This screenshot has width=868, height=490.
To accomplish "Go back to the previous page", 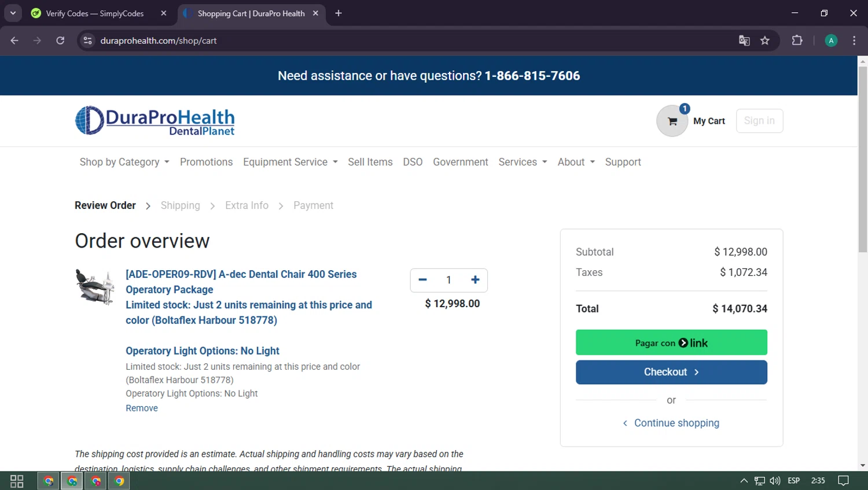I will 14,40.
